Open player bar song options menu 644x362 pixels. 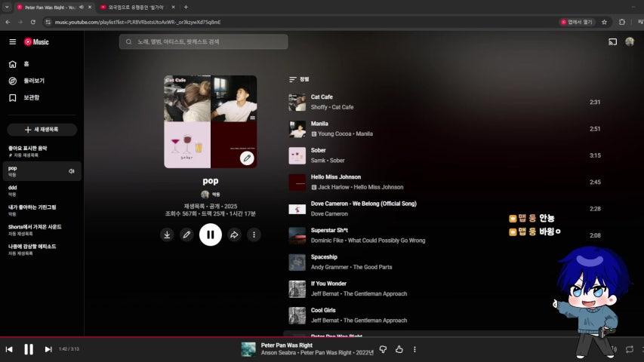pos(414,349)
